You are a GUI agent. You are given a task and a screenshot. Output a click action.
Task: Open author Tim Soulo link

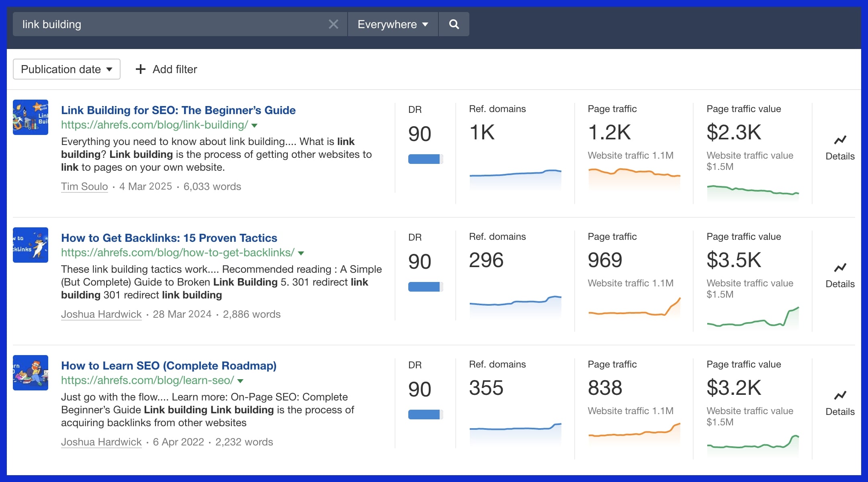(84, 186)
